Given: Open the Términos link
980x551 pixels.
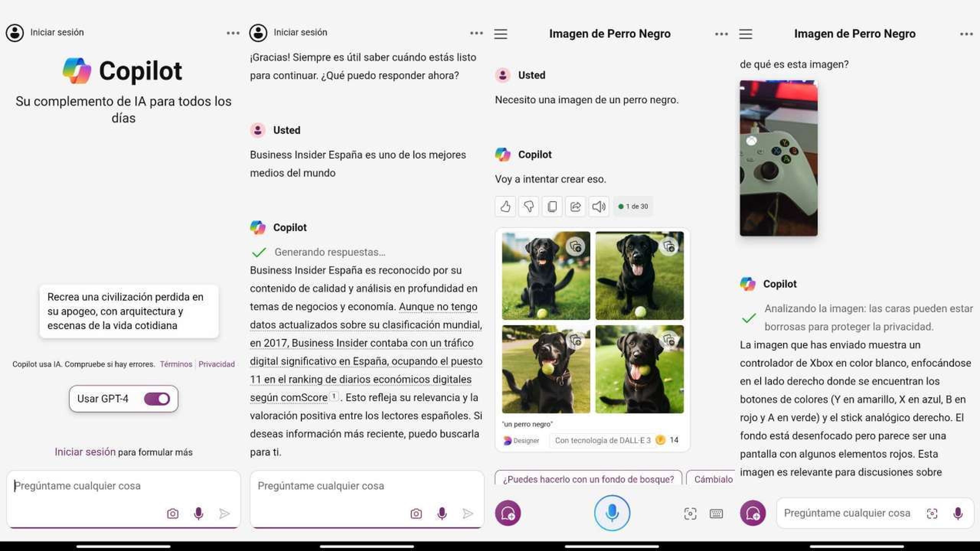Looking at the screenshot, I should [176, 364].
